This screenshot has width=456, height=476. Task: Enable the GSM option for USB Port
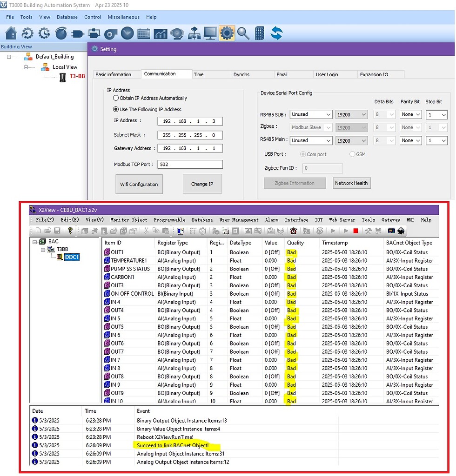(352, 154)
